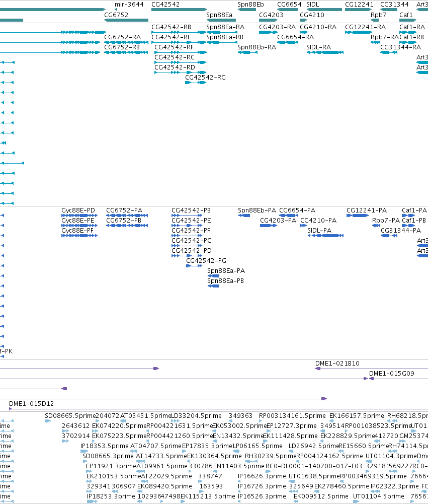This screenshot has height=504, width=428.
Task: Select the Spn88Ea gene feature
Action: click(x=221, y=20)
